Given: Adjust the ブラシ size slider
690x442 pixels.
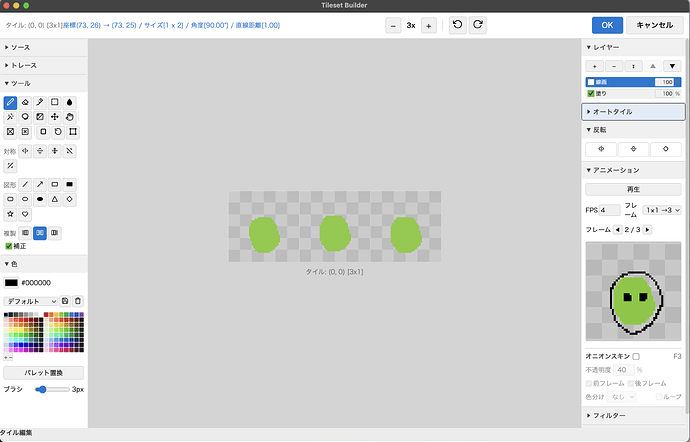Looking at the screenshot, I should (x=52, y=390).
